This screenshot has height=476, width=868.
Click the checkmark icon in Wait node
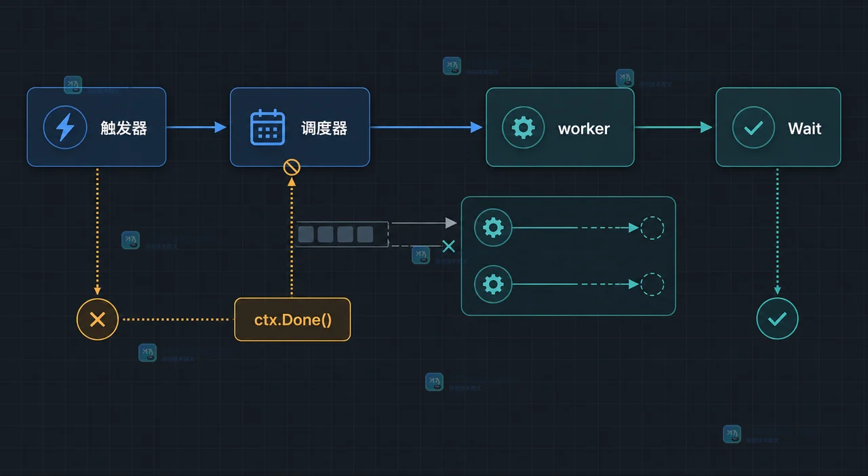(x=753, y=127)
